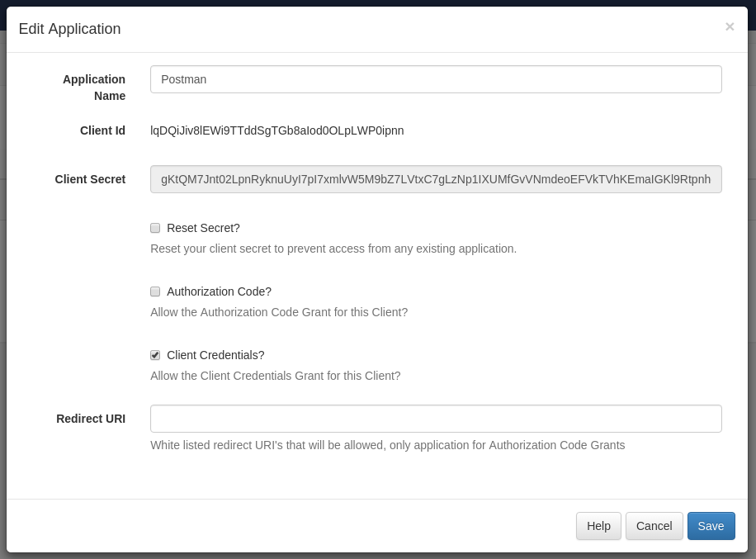Viewport: 756px width, 559px height.
Task: Uncheck the Client Credentials checkbox
Action: [155, 355]
